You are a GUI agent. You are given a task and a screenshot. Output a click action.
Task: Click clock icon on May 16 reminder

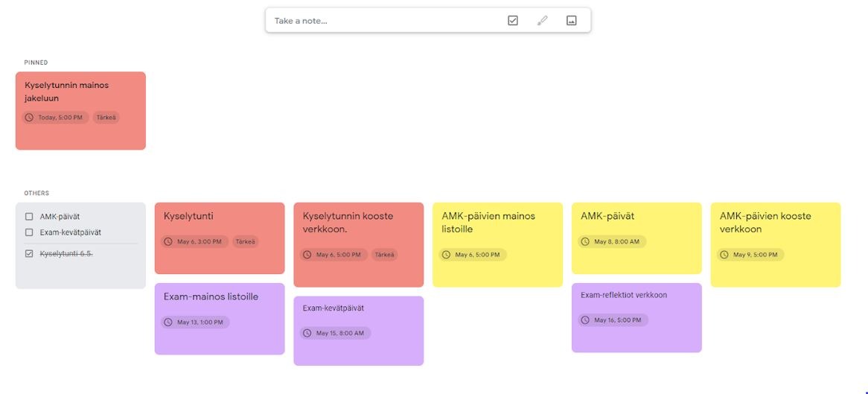[x=585, y=320]
